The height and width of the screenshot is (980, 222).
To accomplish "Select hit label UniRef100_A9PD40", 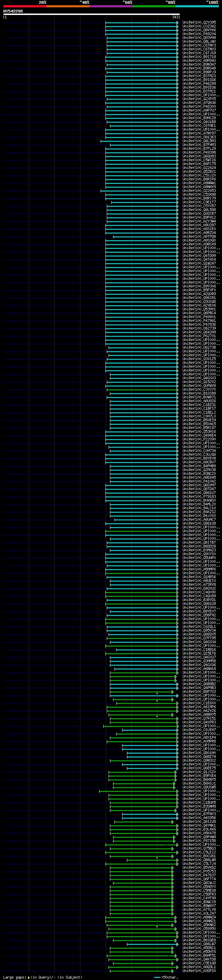I will click(x=199, y=61).
